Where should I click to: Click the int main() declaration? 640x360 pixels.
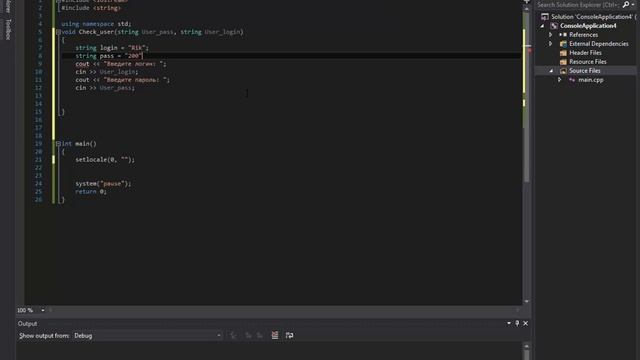(79, 144)
